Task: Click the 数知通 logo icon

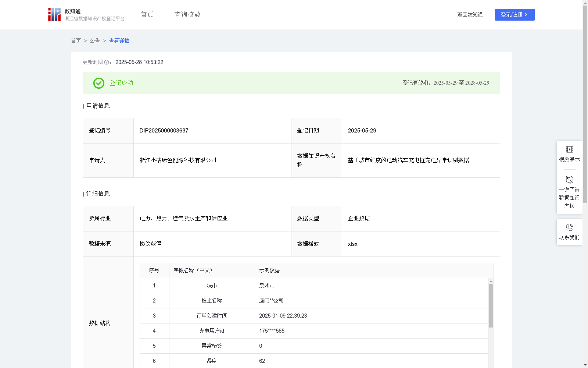Action: pos(54,14)
